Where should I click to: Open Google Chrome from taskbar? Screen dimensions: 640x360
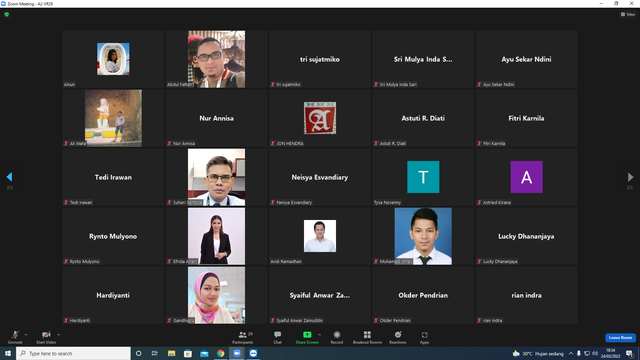coord(220,353)
